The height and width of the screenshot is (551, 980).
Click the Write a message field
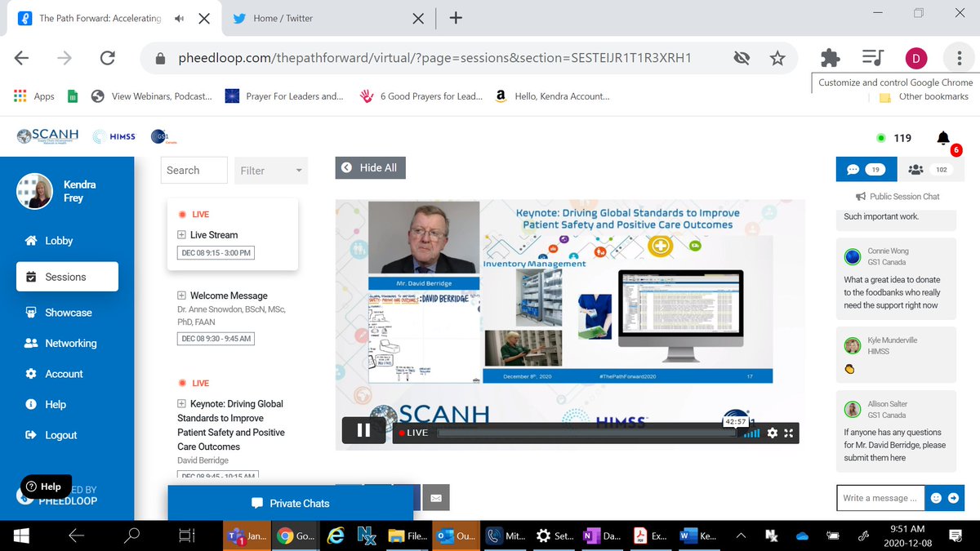882,498
